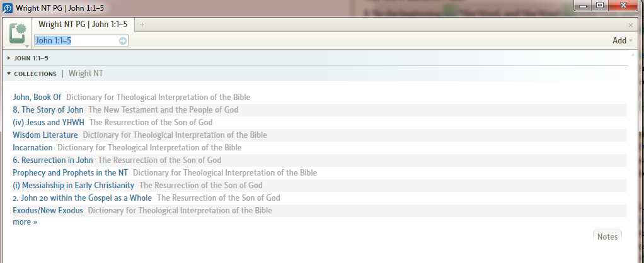Open 8. The Story of John link

[48, 110]
